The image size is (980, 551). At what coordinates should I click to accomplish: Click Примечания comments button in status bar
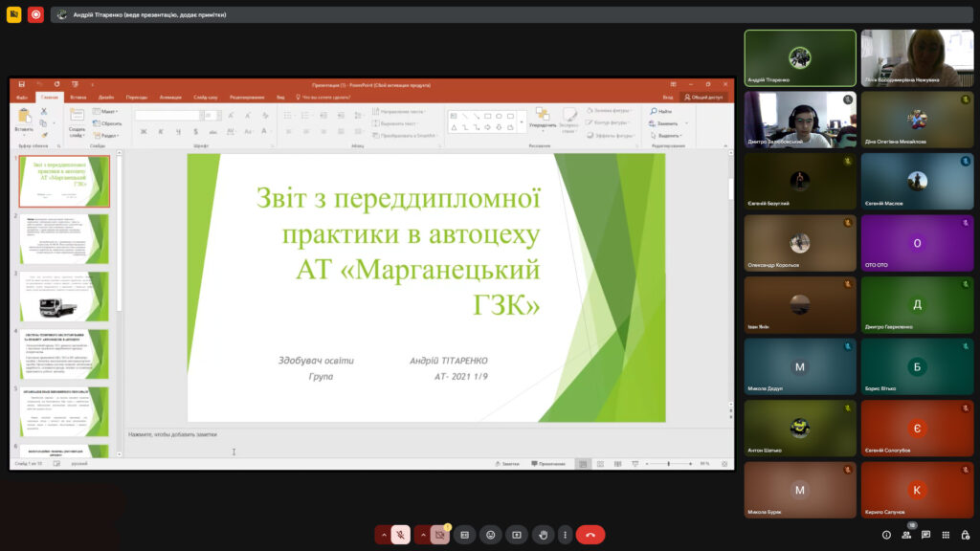(548, 464)
